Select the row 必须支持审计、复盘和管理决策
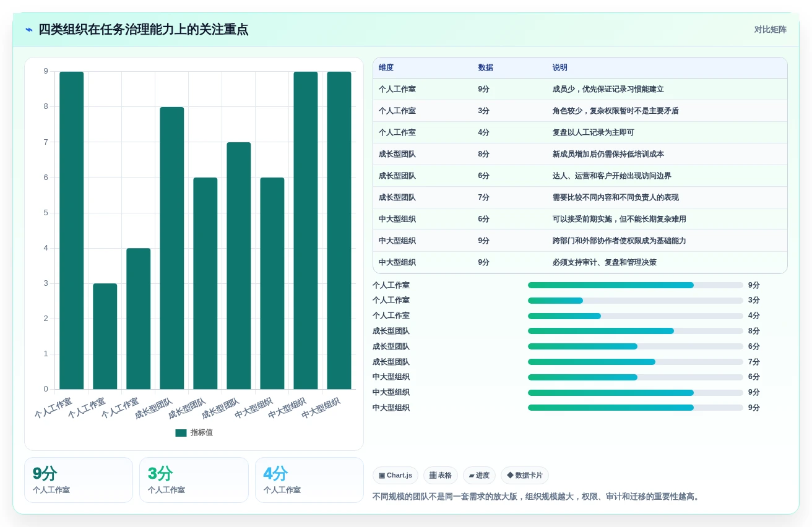This screenshot has height=527, width=812. pos(580,262)
